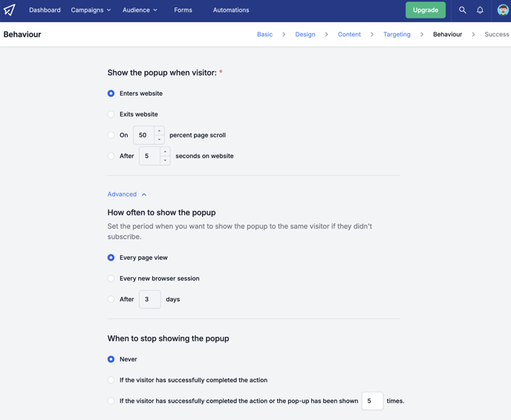Collapse the Advanced section
Screen dimensions: 511x420
tap(127, 194)
